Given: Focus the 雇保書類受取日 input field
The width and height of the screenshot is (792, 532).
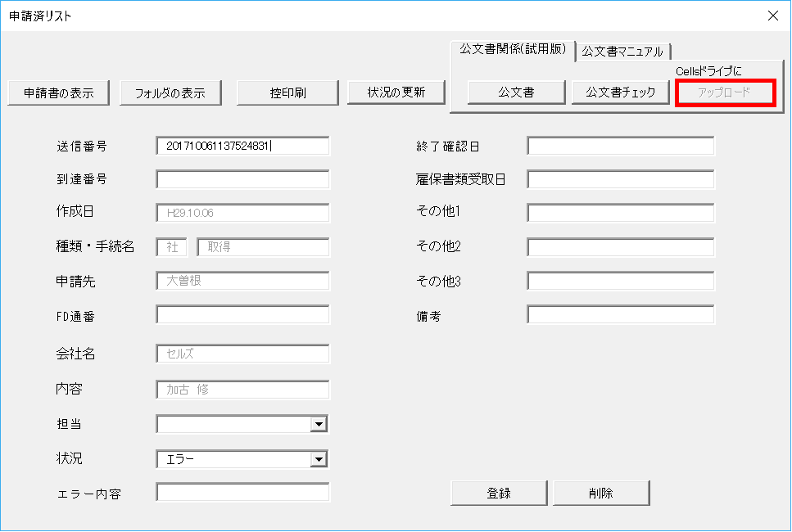Looking at the screenshot, I should click(621, 179).
